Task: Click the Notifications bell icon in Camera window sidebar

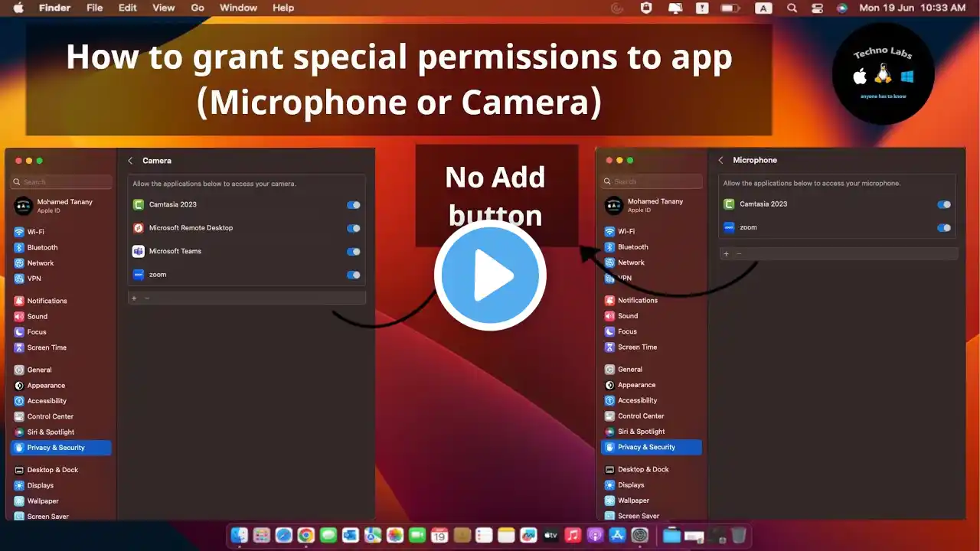Action: click(19, 301)
